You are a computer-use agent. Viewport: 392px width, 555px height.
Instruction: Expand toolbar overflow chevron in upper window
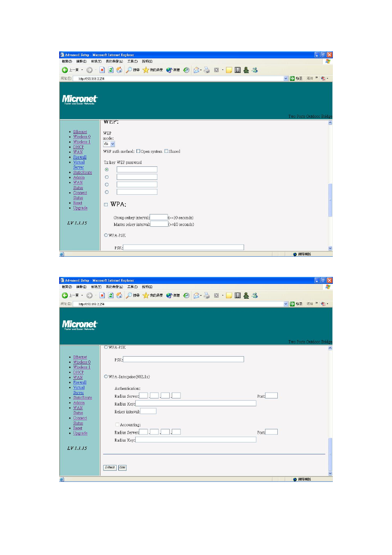tap(316, 78)
